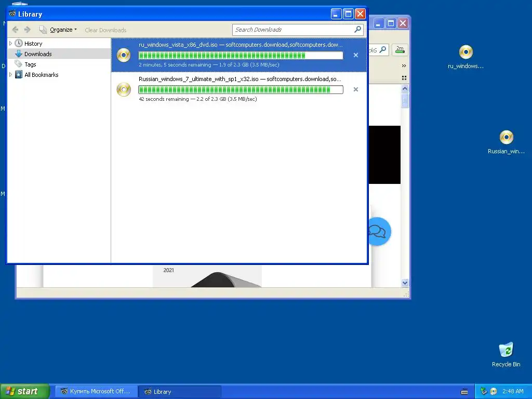Click the disc tray icon
The width and height of the screenshot is (532, 399).
click(494, 391)
